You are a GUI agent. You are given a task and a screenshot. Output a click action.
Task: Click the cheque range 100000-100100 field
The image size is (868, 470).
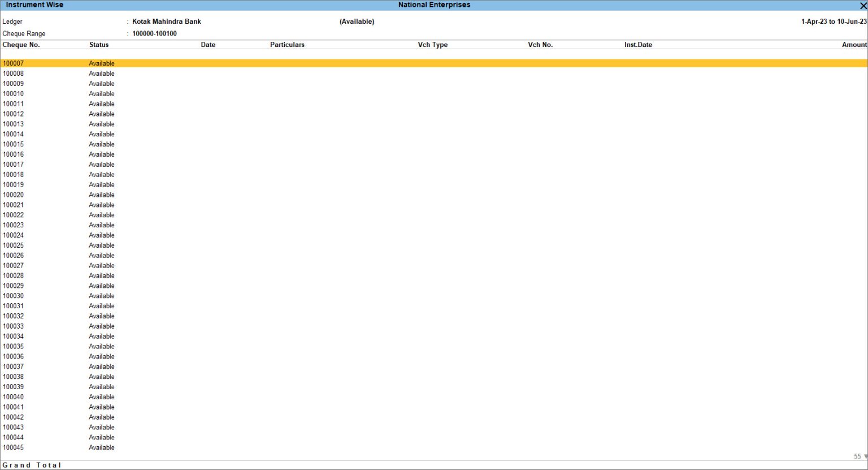pyautogui.click(x=154, y=33)
